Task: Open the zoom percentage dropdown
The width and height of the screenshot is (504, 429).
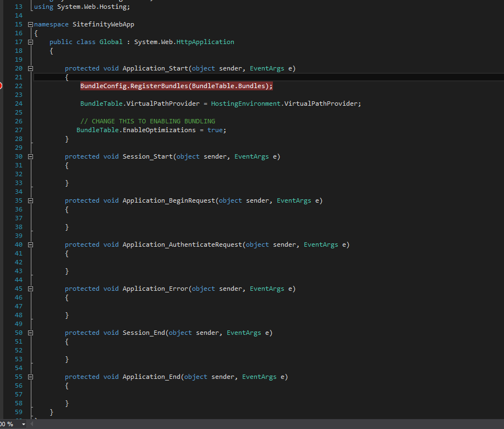Action: click(23, 425)
